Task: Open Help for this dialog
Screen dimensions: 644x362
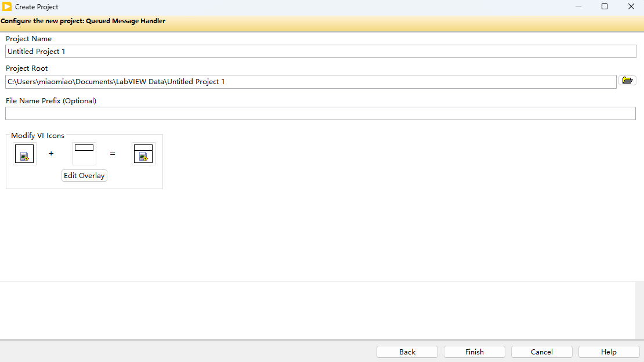Action: 609,352
